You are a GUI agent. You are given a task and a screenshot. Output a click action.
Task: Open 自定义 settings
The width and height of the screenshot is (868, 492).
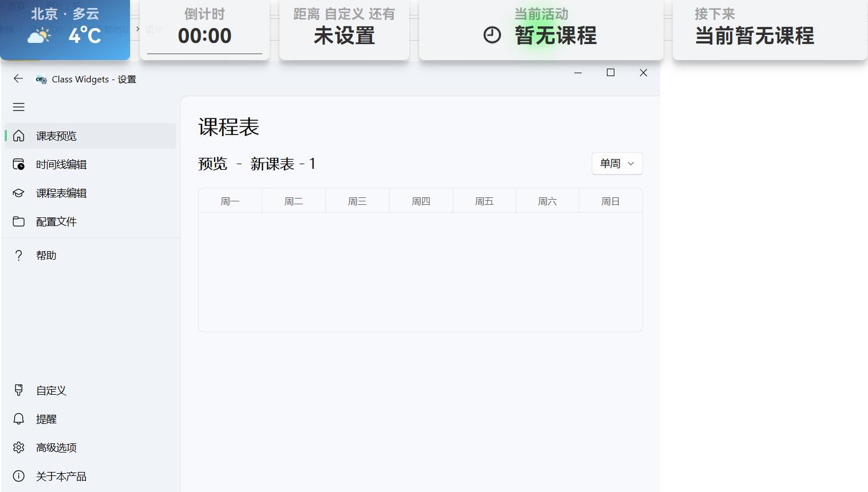pos(90,390)
